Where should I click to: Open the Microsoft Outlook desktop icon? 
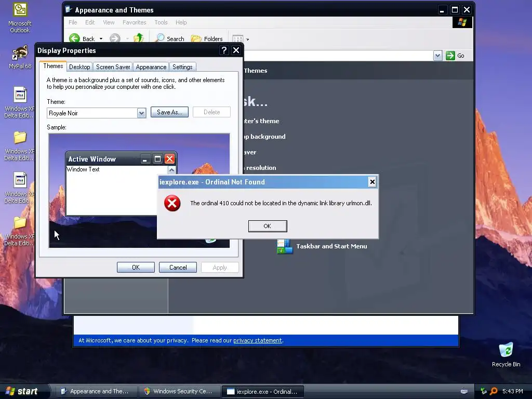20,18
